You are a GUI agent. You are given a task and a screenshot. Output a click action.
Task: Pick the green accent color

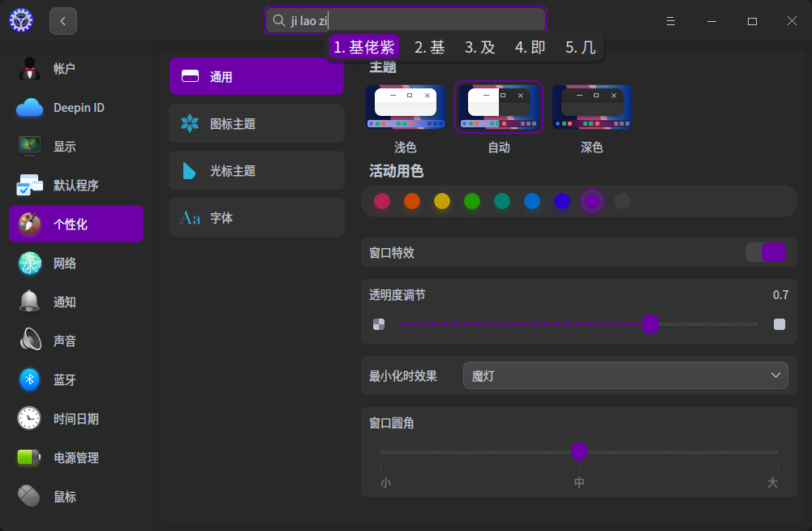click(472, 201)
